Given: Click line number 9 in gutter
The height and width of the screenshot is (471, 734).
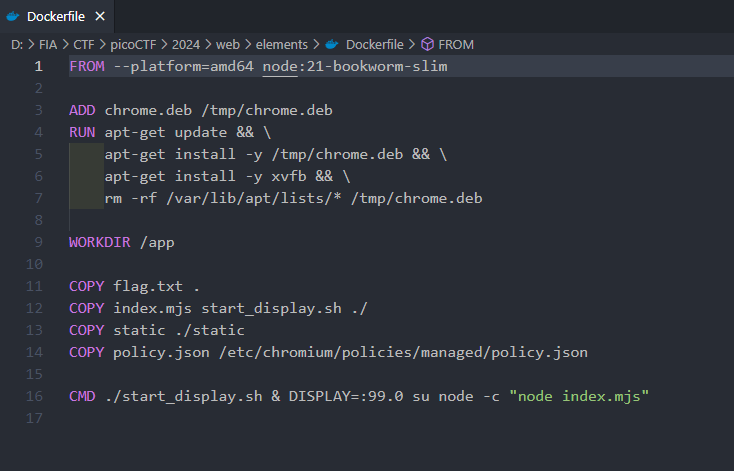Looking at the screenshot, I should click(38, 243).
